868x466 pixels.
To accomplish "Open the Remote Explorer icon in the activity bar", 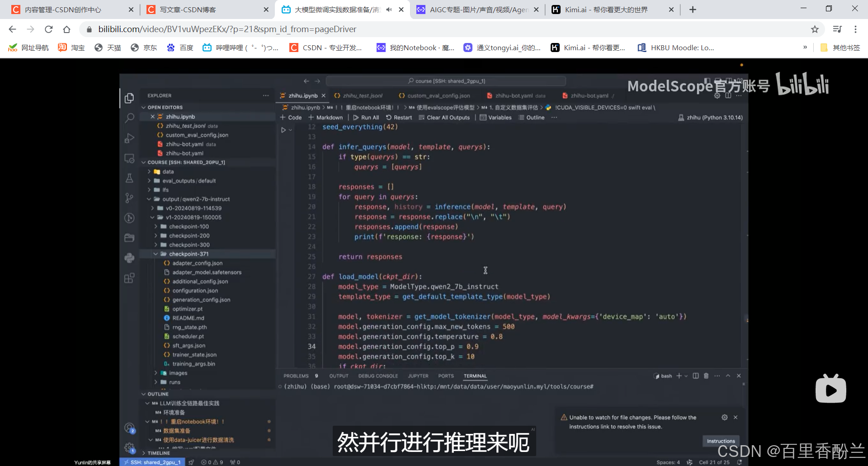I will tap(129, 158).
